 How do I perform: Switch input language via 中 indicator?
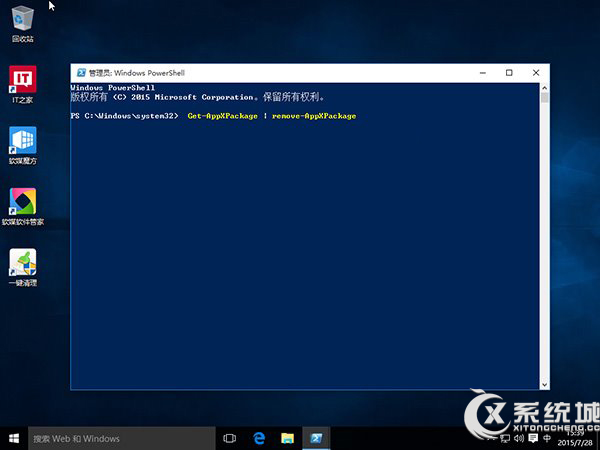point(547,438)
